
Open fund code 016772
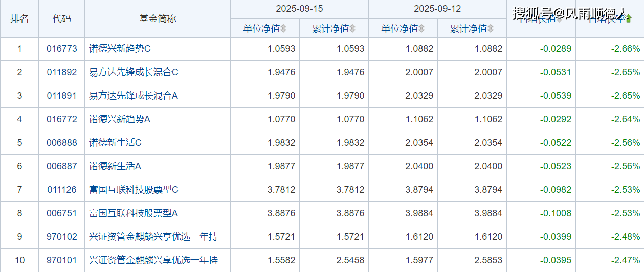tap(62, 119)
